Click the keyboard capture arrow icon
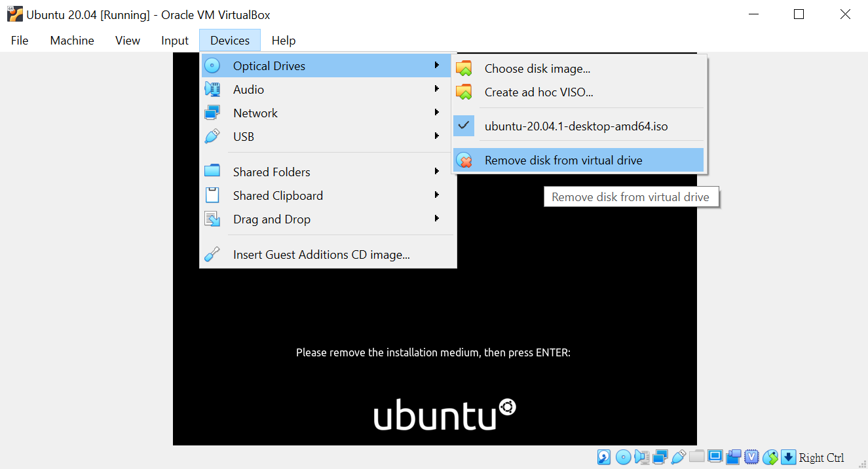Image resolution: width=868 pixels, height=469 pixels. (788, 457)
